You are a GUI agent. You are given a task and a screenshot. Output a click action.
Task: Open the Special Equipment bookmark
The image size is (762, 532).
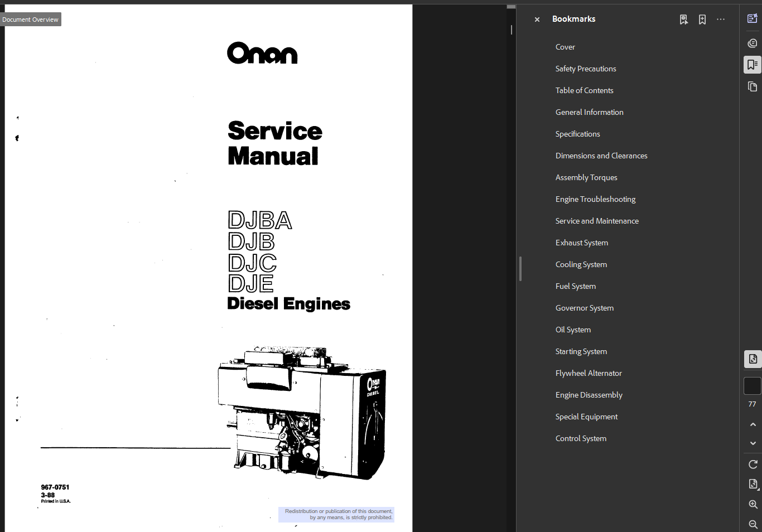pos(586,417)
